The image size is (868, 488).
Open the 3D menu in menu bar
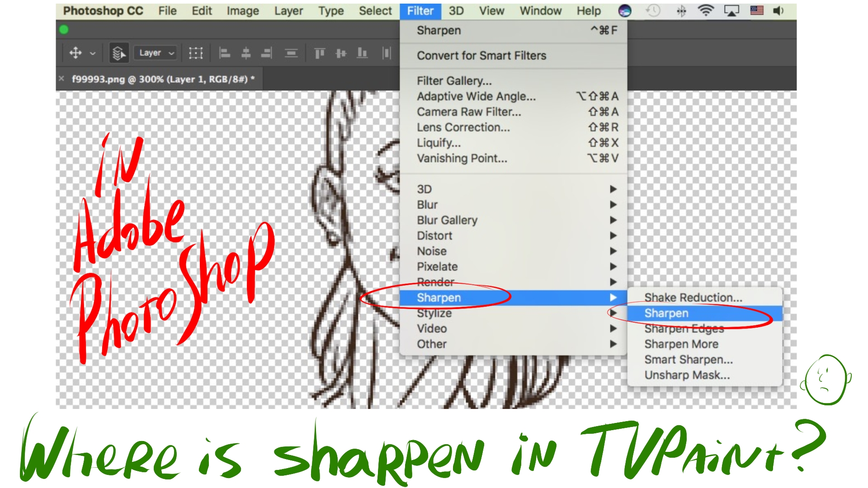tap(456, 11)
